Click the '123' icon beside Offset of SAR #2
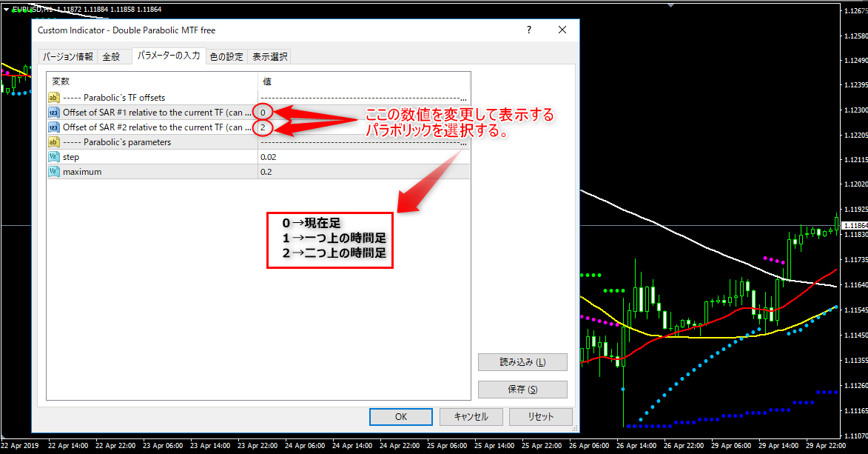Viewport: 868px width, 454px height. coord(53,127)
